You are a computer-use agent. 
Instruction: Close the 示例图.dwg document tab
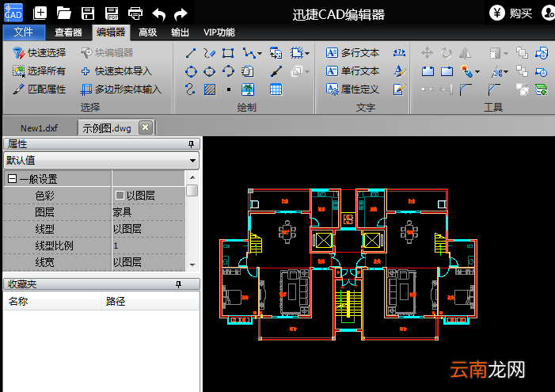[146, 127]
